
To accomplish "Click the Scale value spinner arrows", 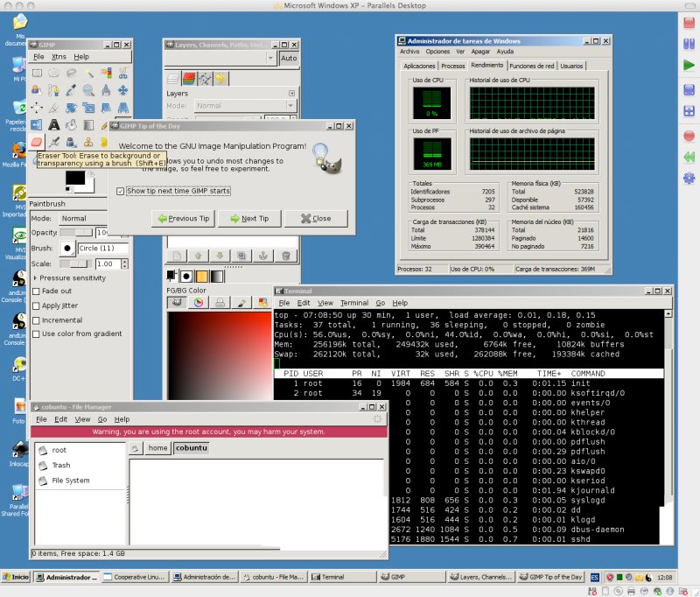I will tap(124, 263).
